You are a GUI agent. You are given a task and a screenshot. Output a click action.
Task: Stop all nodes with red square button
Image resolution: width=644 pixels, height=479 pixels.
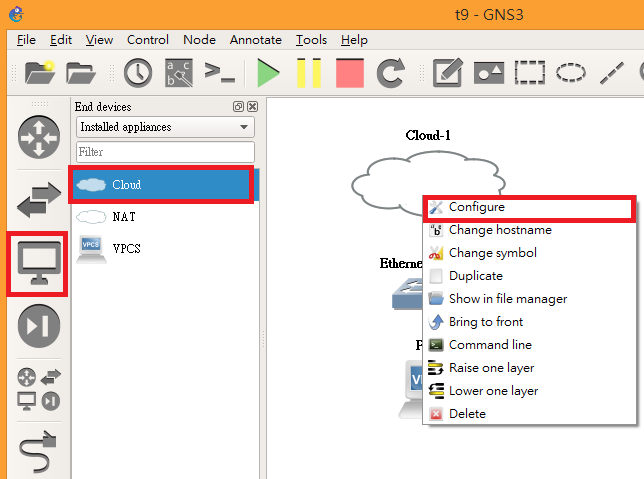coord(350,73)
